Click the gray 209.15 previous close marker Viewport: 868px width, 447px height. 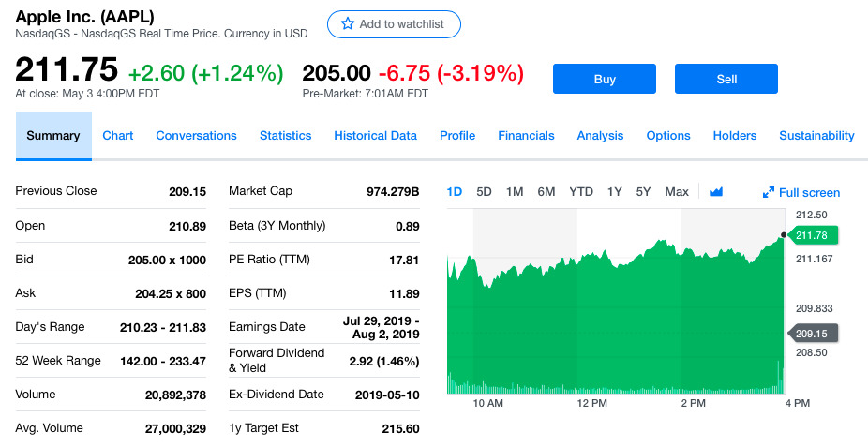(x=812, y=334)
